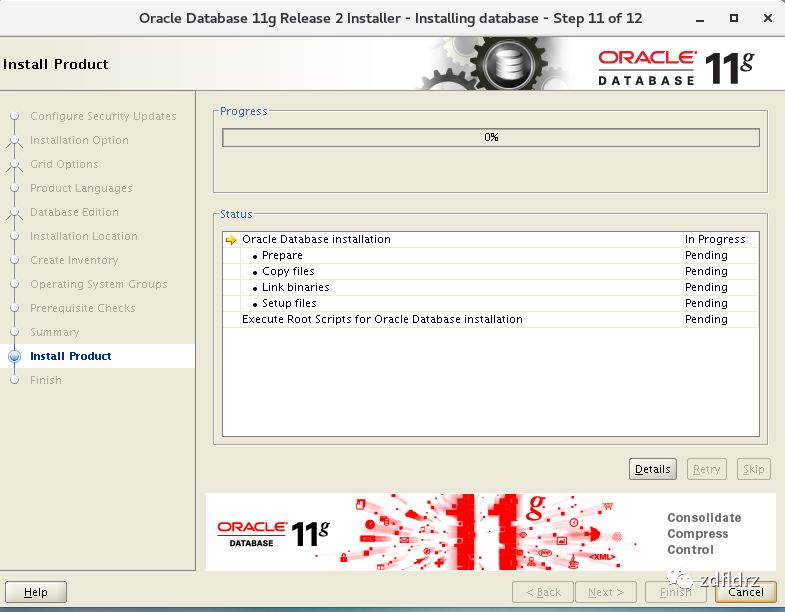Select the Prepare status row
Image resolution: width=785 pixels, height=612 pixels.
491,255
